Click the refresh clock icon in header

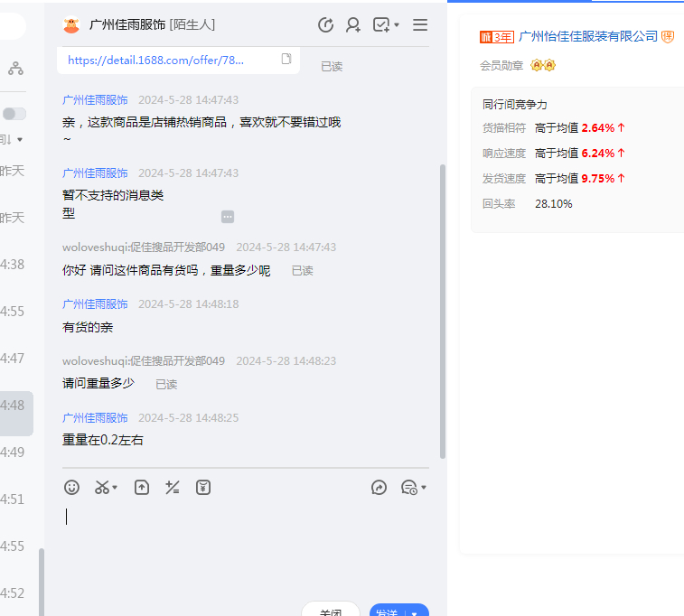[x=326, y=25]
